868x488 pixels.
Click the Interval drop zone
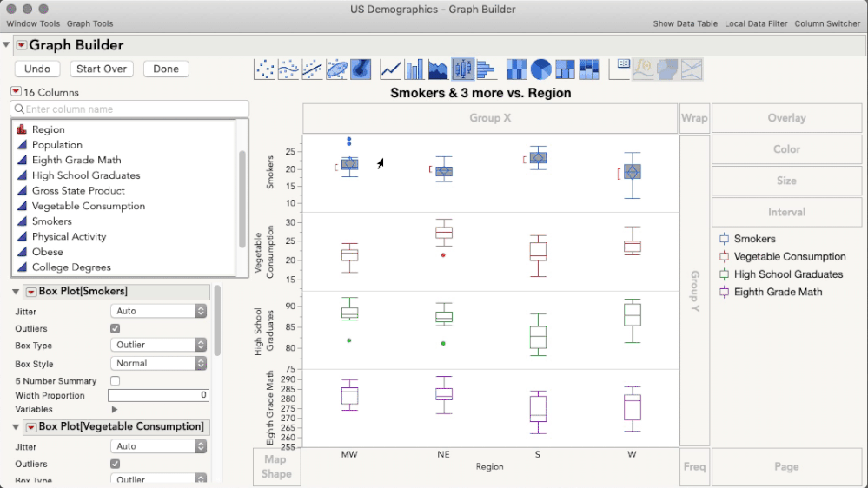pos(786,213)
